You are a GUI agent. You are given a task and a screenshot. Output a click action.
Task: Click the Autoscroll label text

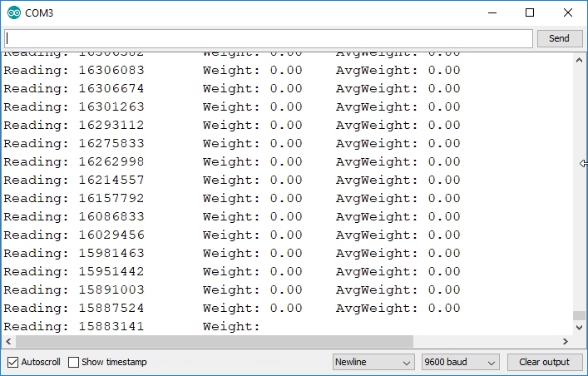click(x=41, y=362)
